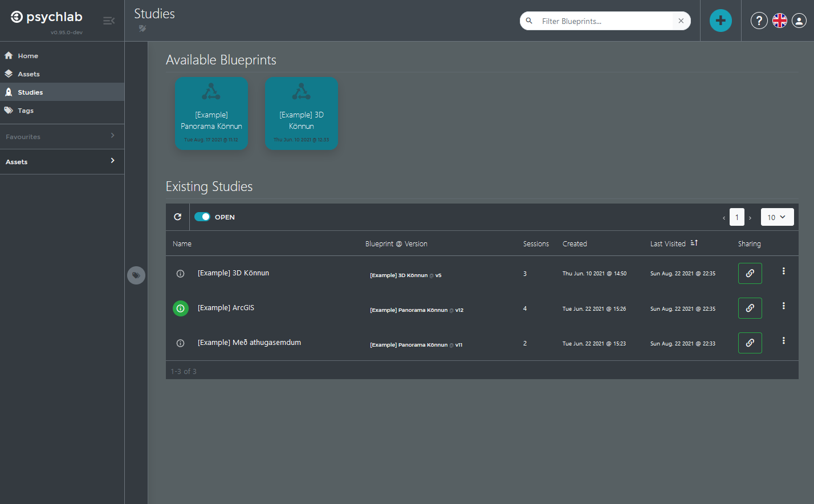Open the three-dot menu for 3D Könnun study

(783, 271)
